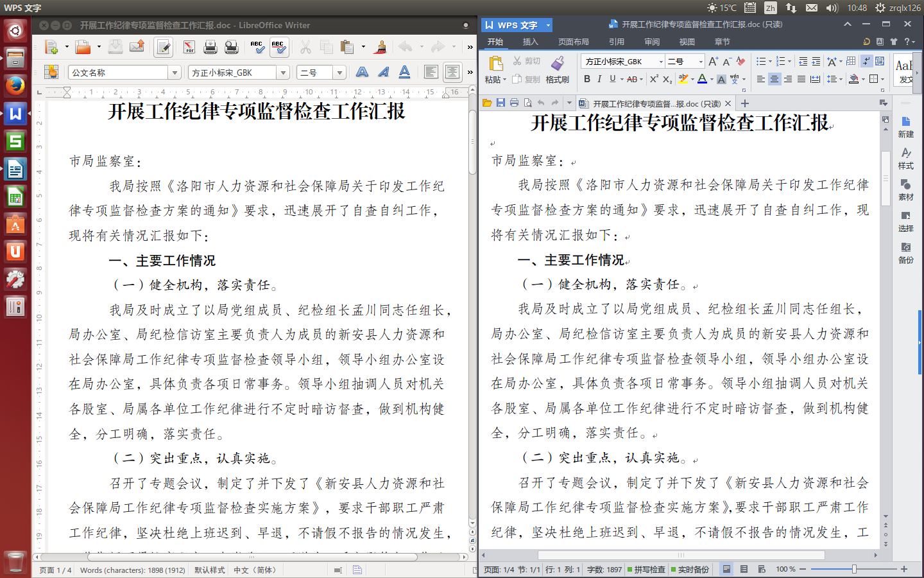924x578 pixels.
Task: Click Clone Formatting brush in LibreOffice
Action: pos(381,47)
